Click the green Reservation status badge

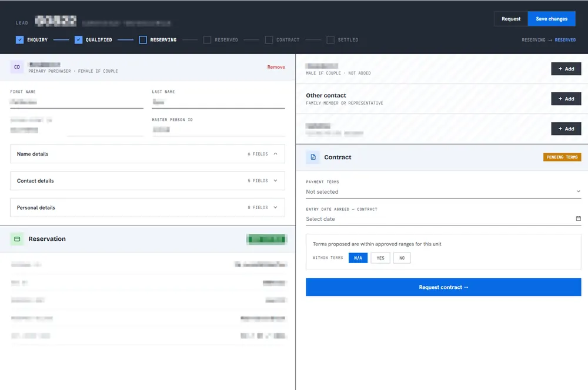click(x=266, y=239)
